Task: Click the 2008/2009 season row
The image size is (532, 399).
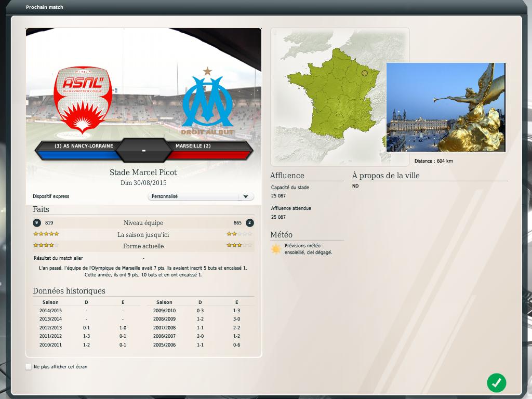Action: pyautogui.click(x=200, y=320)
